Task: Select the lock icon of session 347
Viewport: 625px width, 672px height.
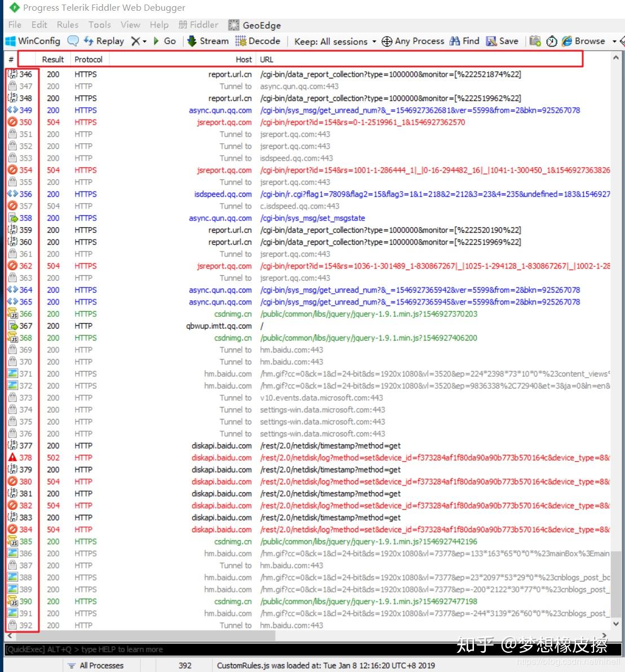Action: click(x=12, y=86)
